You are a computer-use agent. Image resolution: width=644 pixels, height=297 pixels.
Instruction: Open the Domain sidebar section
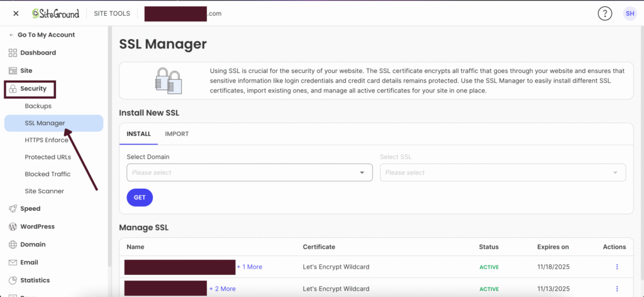[33, 244]
